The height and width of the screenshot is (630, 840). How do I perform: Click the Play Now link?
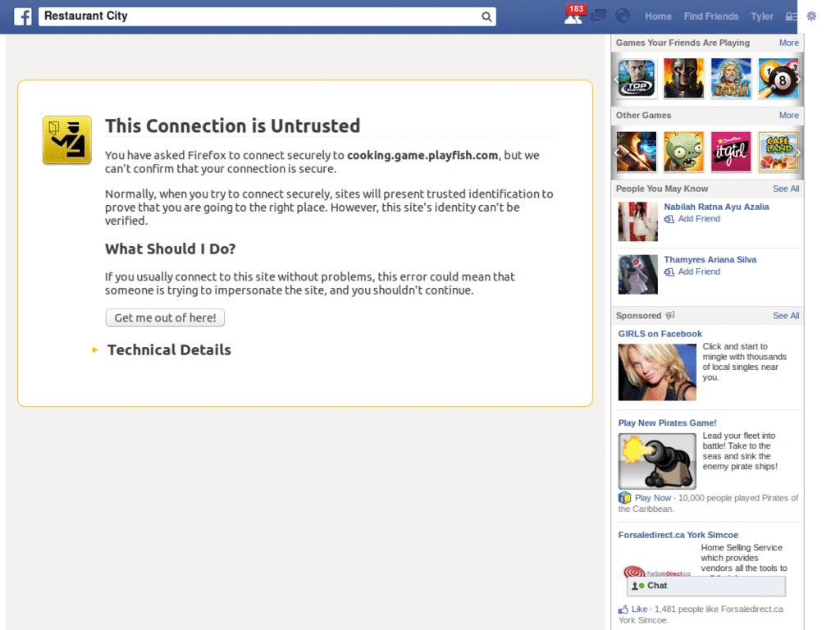tap(652, 498)
